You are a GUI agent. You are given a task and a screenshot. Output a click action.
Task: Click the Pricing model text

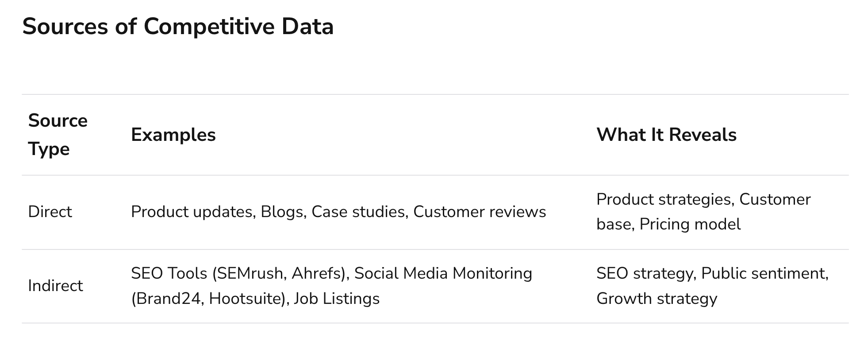pos(690,224)
